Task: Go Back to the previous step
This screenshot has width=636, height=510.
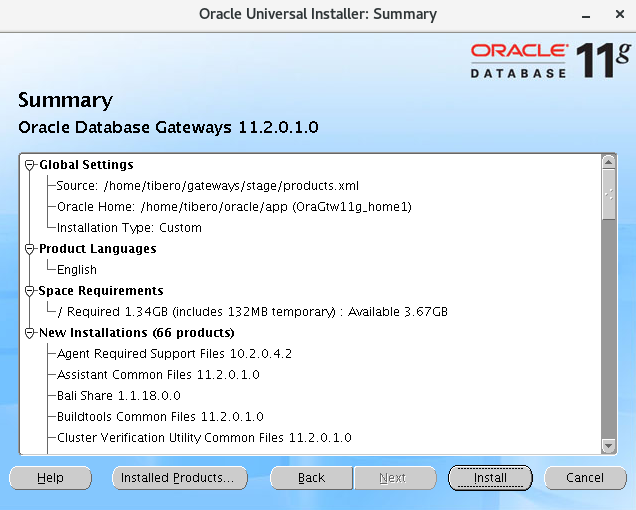Action: [311, 478]
